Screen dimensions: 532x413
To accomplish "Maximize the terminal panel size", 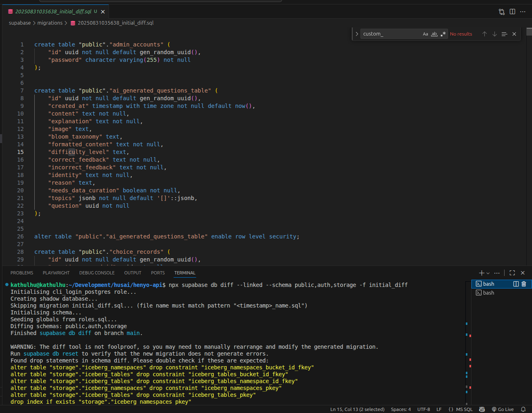I will pyautogui.click(x=512, y=273).
